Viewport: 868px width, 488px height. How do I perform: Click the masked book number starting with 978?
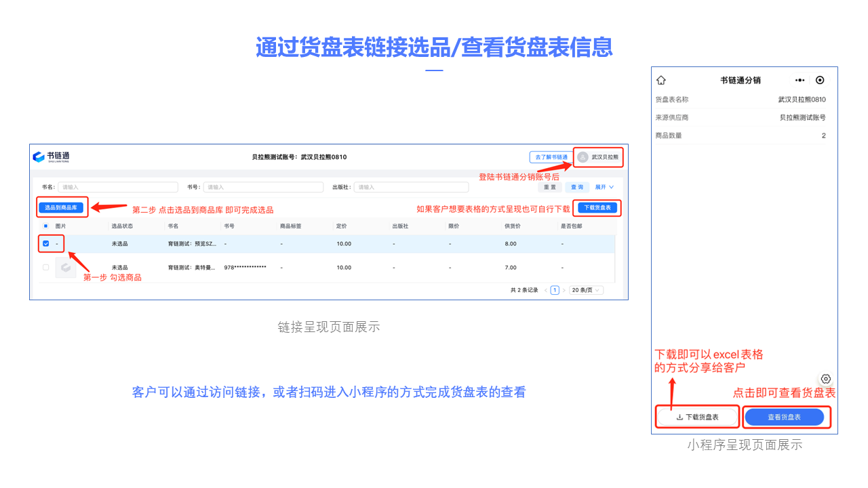(x=245, y=267)
